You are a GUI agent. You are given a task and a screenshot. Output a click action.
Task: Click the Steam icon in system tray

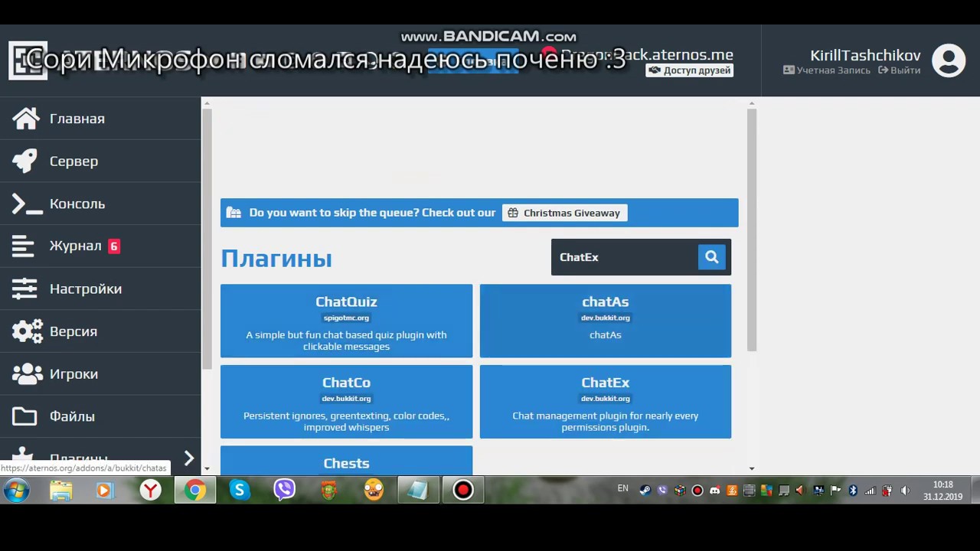(645, 491)
